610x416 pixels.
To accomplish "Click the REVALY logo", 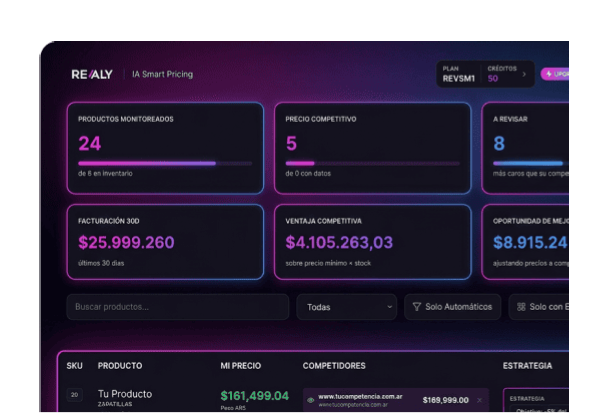I will [x=92, y=74].
